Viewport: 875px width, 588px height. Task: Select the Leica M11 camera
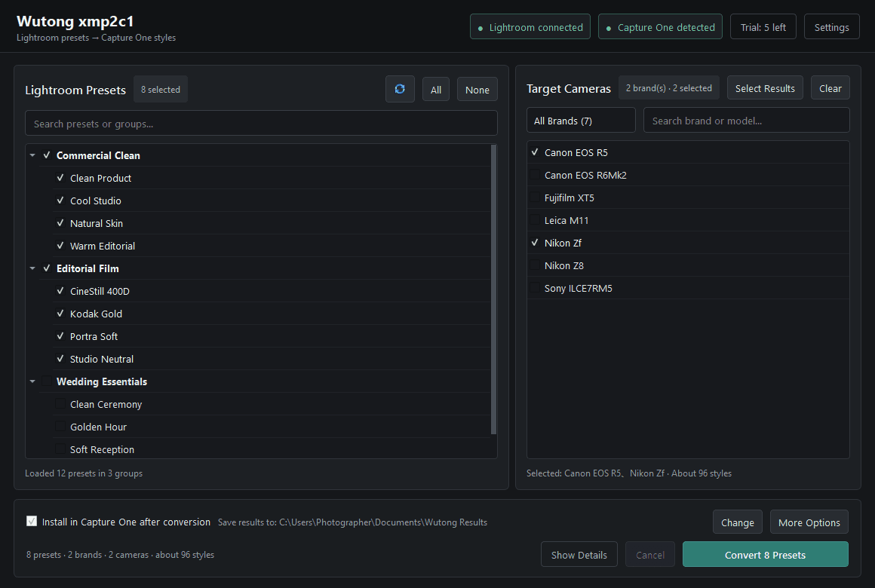(x=535, y=220)
